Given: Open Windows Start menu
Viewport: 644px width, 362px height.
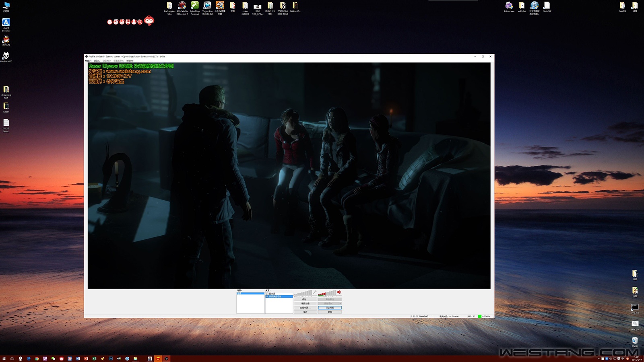Looking at the screenshot, I should 4,358.
